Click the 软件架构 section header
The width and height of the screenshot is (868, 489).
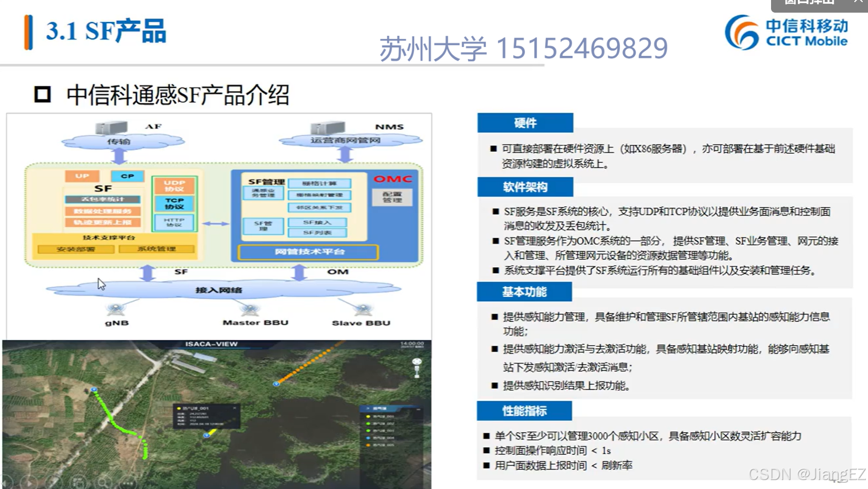point(525,187)
